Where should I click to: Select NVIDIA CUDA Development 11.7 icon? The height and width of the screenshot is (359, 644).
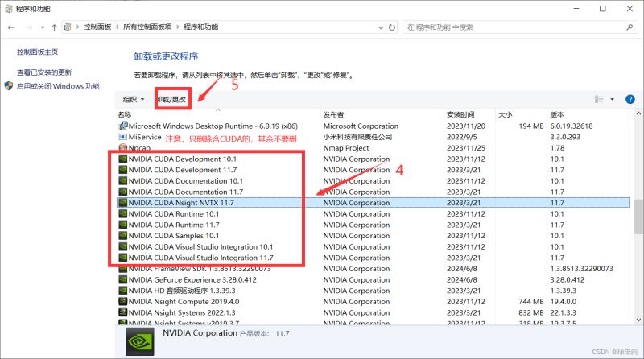tap(122, 170)
